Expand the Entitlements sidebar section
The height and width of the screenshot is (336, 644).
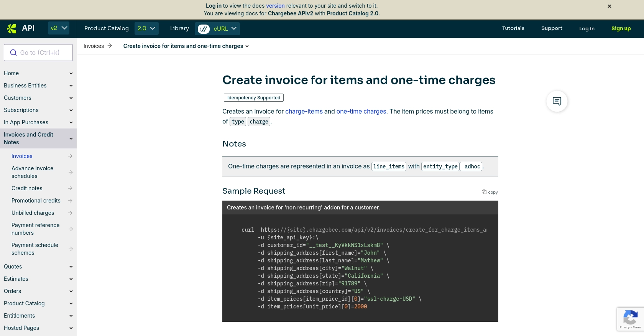click(x=71, y=316)
